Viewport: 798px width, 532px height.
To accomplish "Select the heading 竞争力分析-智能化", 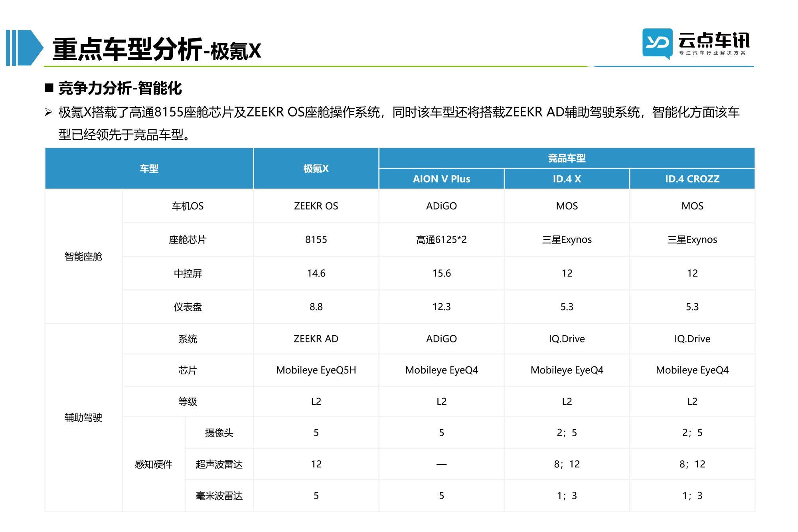I will (120, 88).
